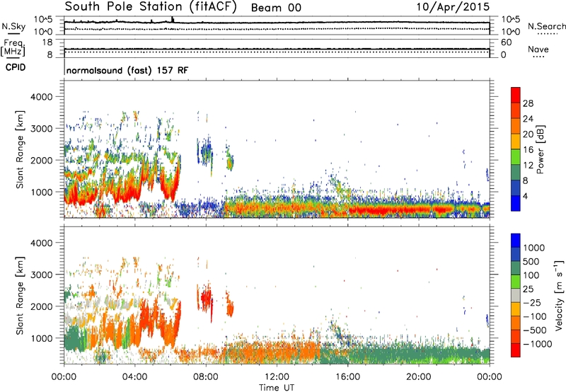Click the '12:00' time axis label

(277, 377)
